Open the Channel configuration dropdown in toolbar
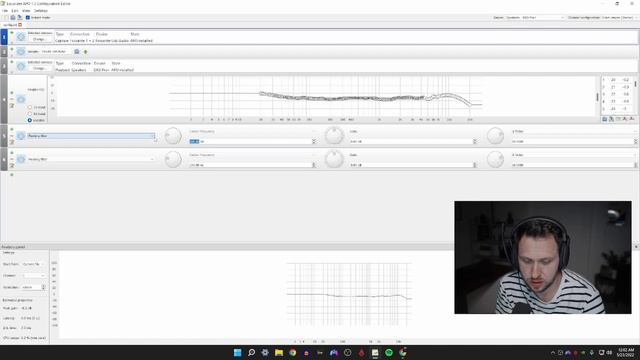 tap(619, 18)
